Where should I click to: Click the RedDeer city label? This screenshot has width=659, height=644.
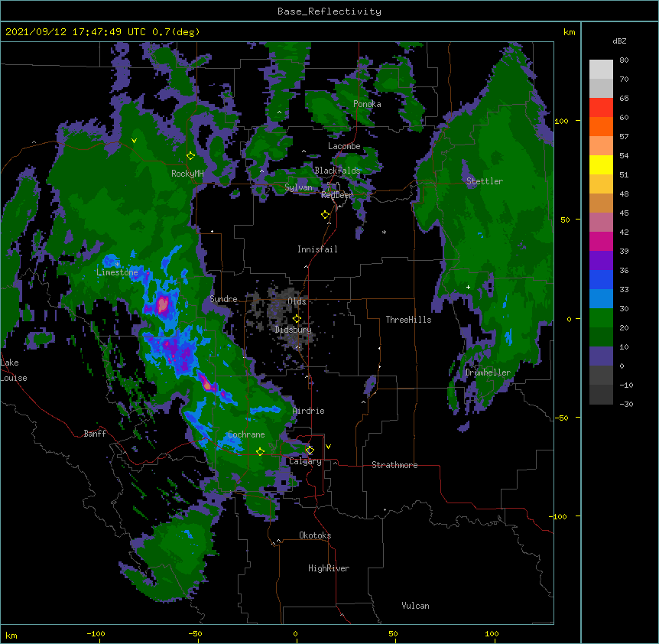(x=336, y=195)
